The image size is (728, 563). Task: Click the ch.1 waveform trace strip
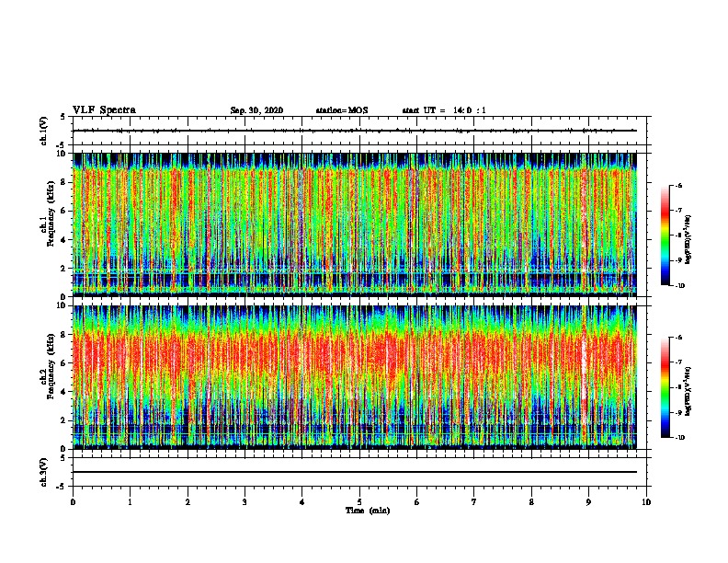pos(354,131)
